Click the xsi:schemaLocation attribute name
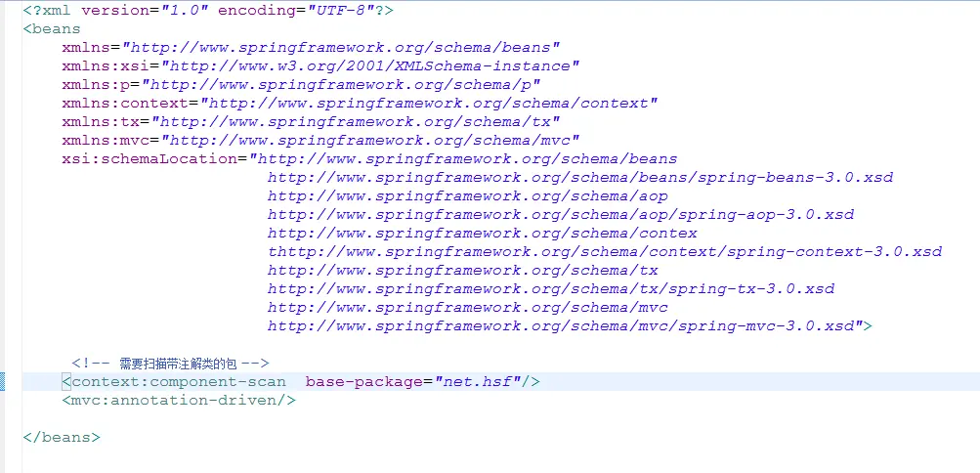980x473 pixels. pyautogui.click(x=149, y=158)
